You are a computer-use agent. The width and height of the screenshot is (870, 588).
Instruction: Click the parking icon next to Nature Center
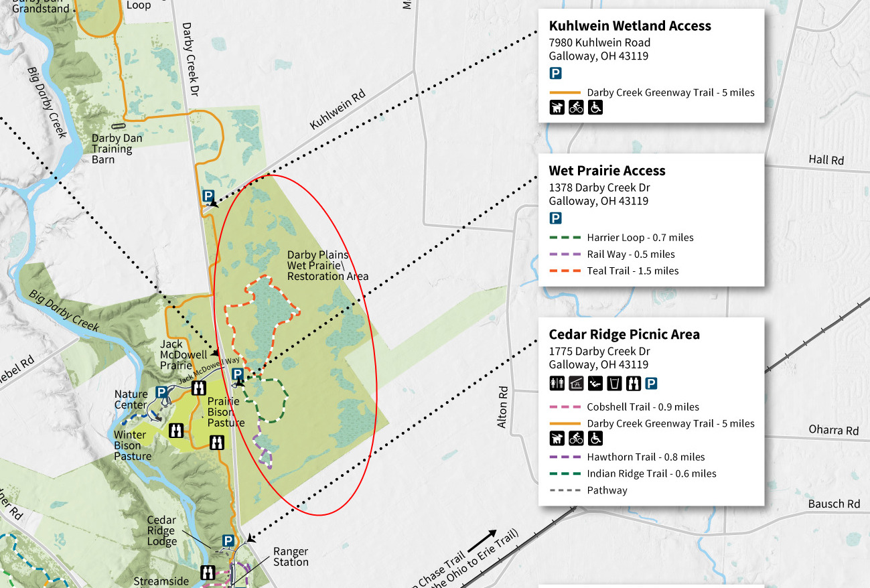pos(161,392)
